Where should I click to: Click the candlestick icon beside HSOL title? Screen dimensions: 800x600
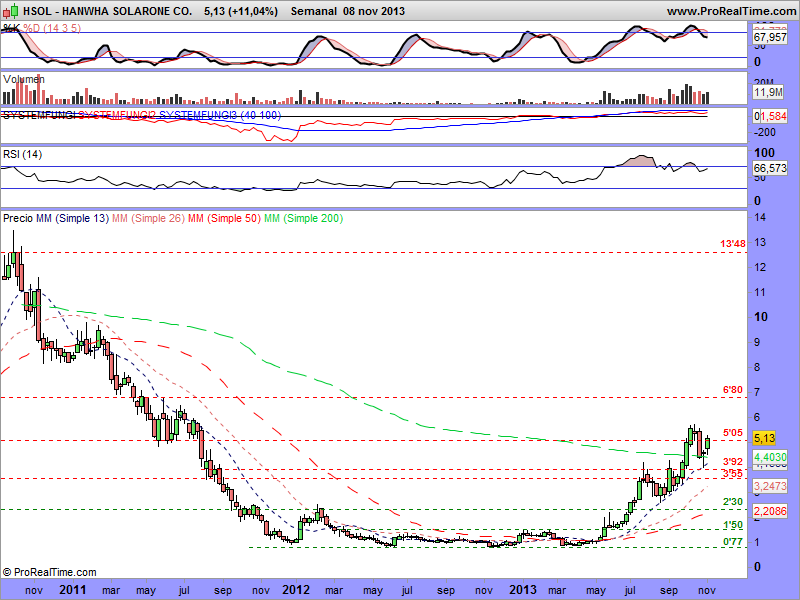pos(11,11)
